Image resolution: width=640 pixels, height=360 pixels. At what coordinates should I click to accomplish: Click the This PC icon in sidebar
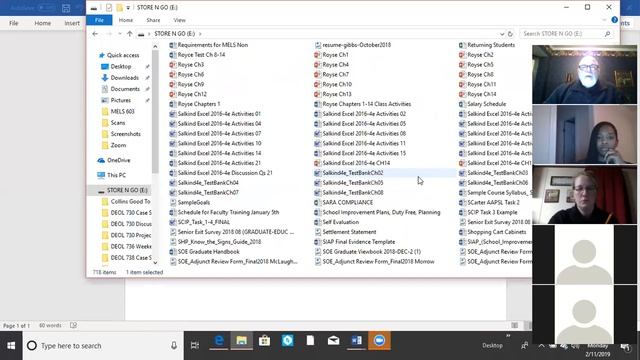click(101, 175)
